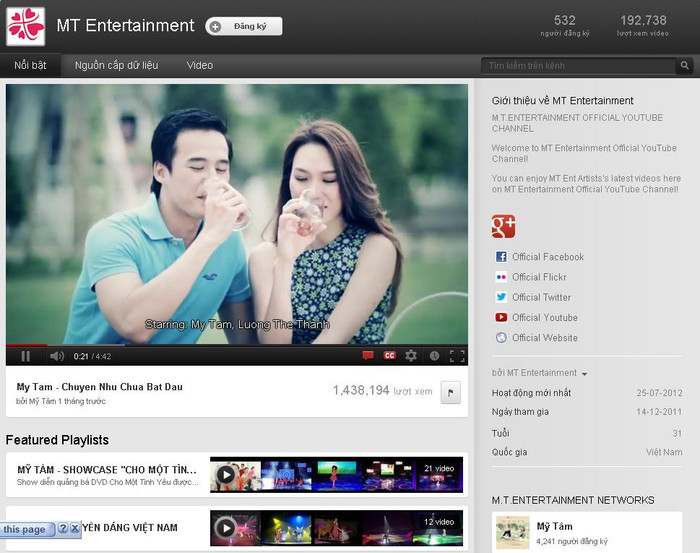Subscribe using the Đăng ký button
The width and height of the screenshot is (700, 553).
coord(244,26)
